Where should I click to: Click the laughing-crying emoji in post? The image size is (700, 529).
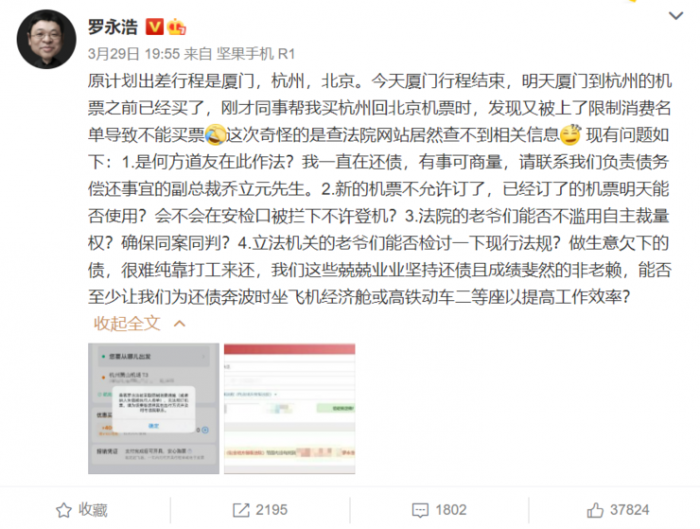(215, 135)
